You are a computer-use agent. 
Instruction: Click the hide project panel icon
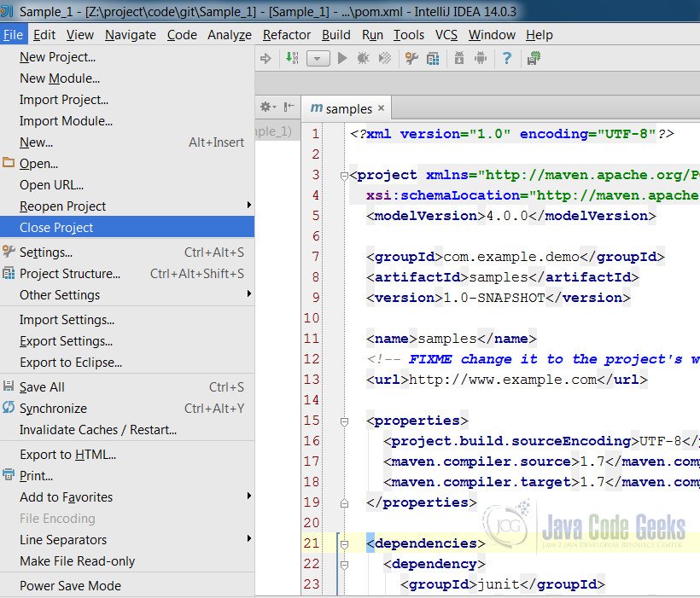(x=289, y=107)
